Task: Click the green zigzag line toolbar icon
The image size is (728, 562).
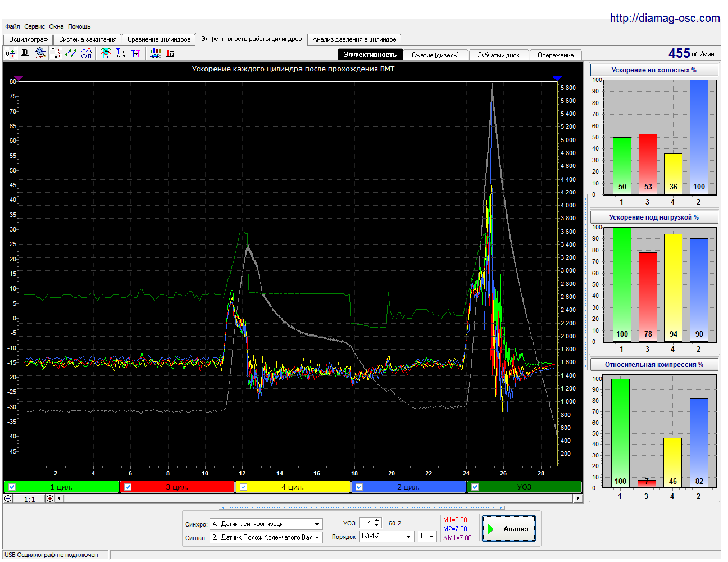Action: click(71, 53)
